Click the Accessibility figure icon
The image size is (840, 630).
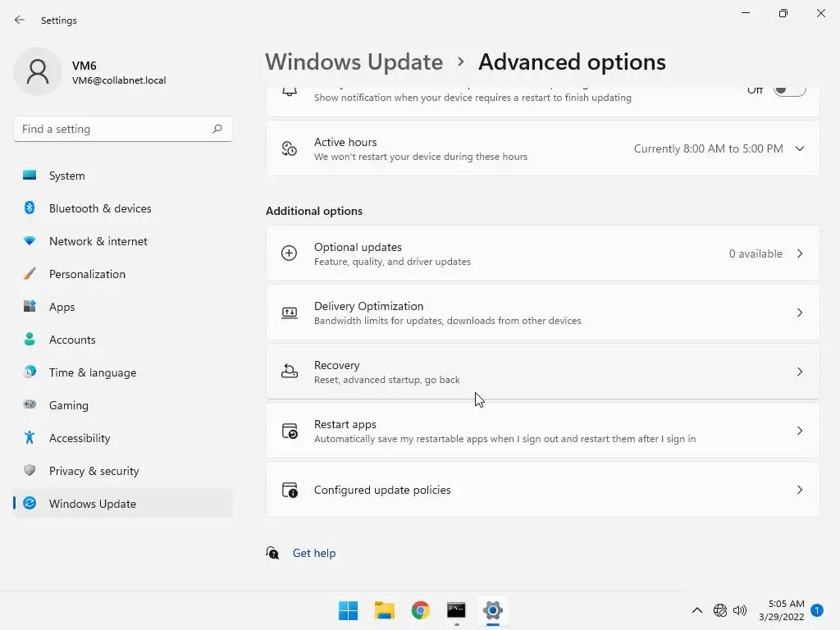30,438
